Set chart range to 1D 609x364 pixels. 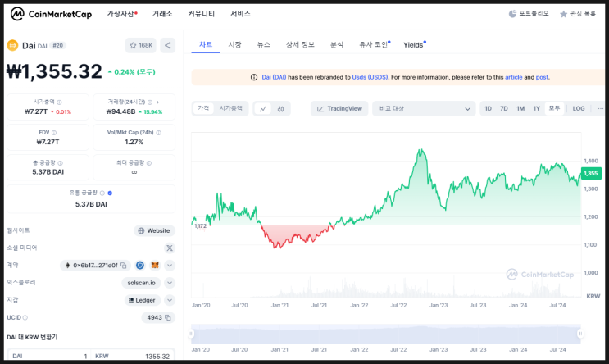click(x=489, y=109)
